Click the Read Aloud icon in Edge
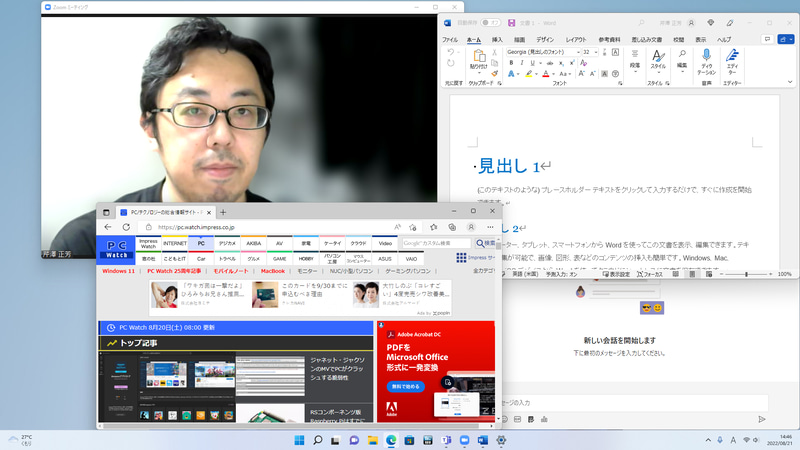This screenshot has height=450, width=800. (x=397, y=227)
